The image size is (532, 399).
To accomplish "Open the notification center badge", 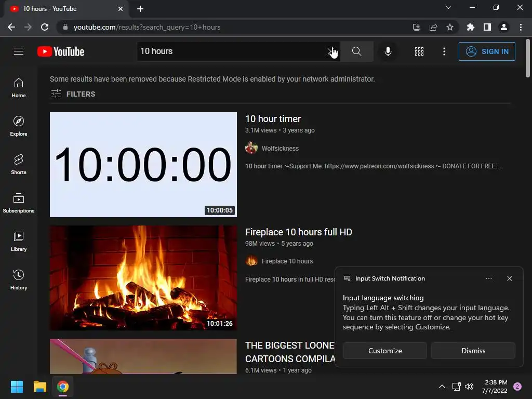I will click(517, 387).
